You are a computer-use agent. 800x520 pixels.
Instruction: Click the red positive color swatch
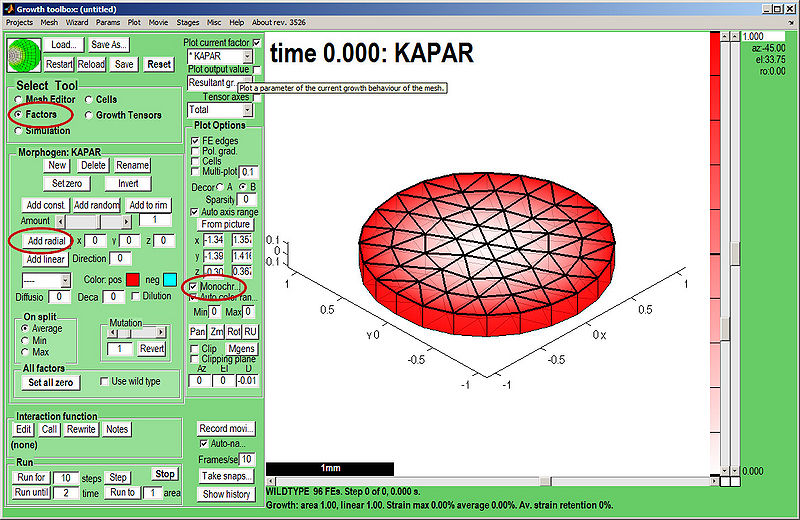pos(133,278)
